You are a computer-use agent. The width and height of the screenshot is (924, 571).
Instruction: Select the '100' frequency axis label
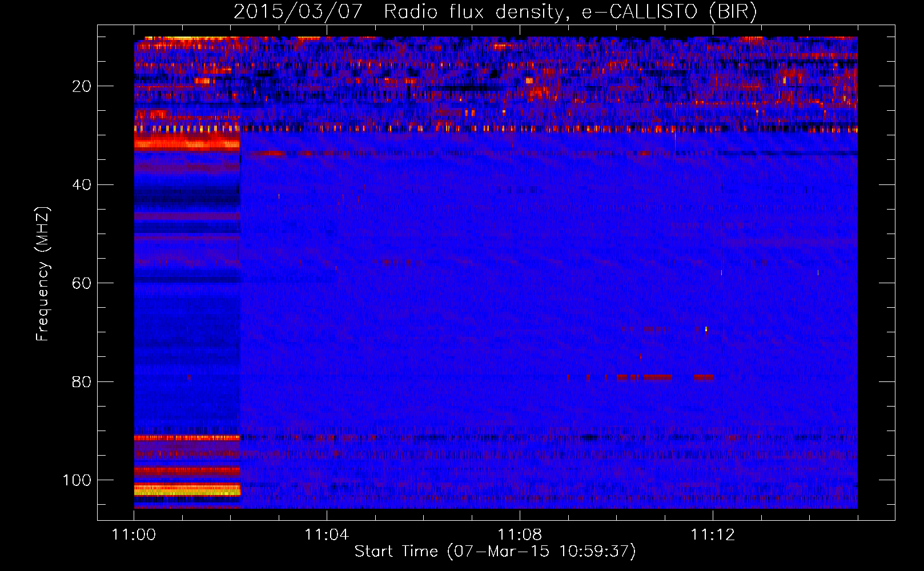tap(77, 480)
